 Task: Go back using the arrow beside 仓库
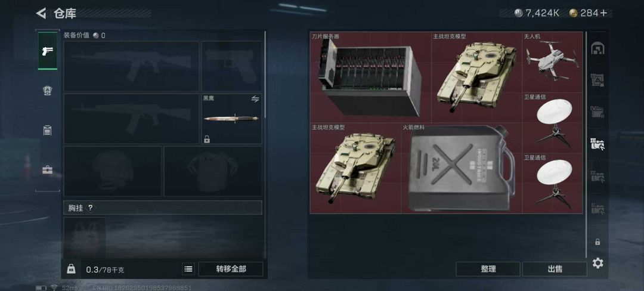(x=41, y=14)
